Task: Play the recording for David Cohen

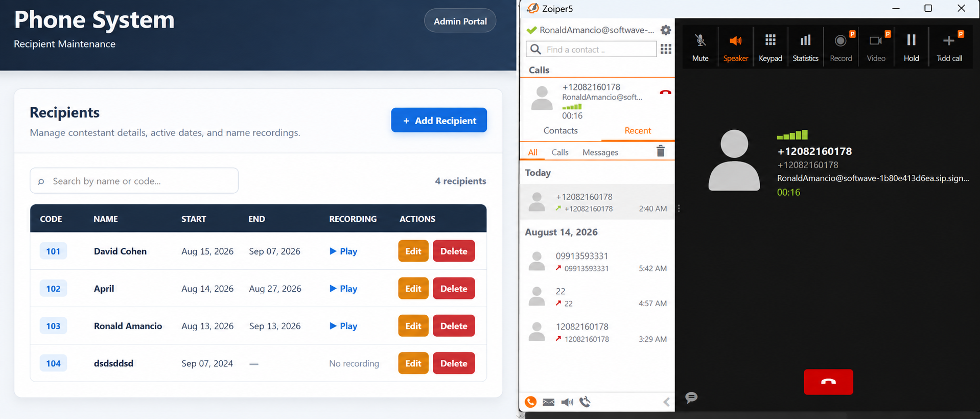Action: click(343, 251)
